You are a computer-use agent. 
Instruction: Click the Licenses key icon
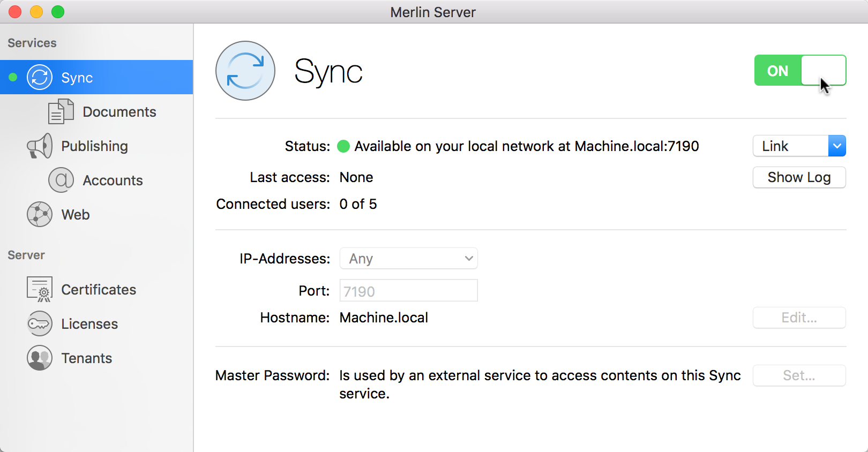(40, 323)
